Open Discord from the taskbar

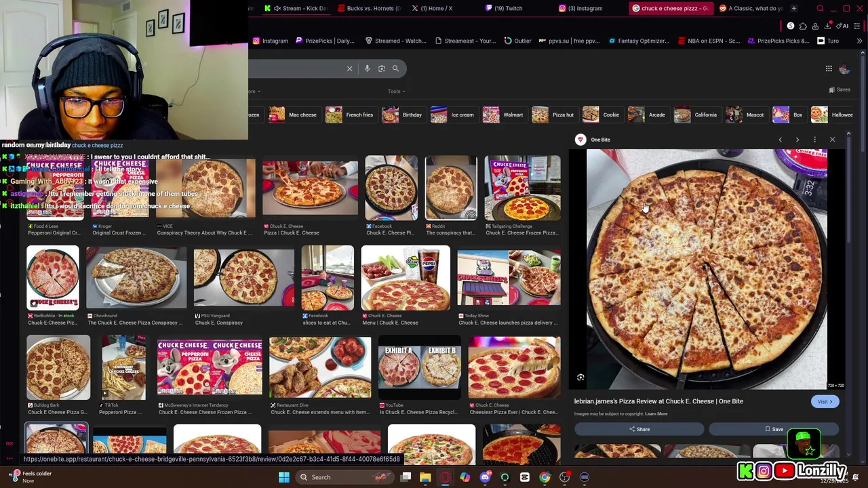485,477
